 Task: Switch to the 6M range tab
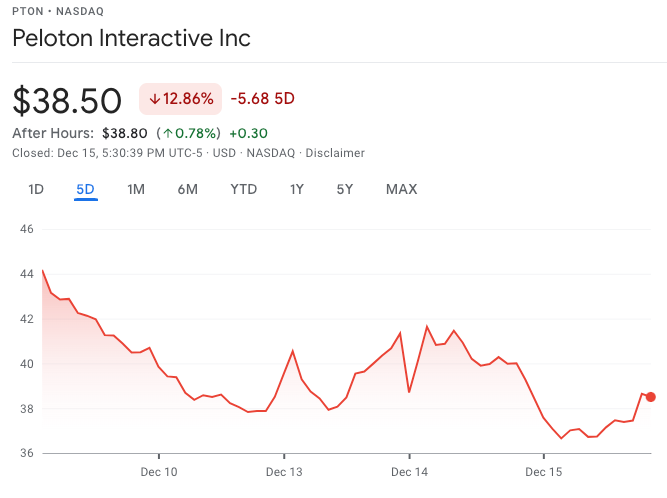pyautogui.click(x=188, y=189)
